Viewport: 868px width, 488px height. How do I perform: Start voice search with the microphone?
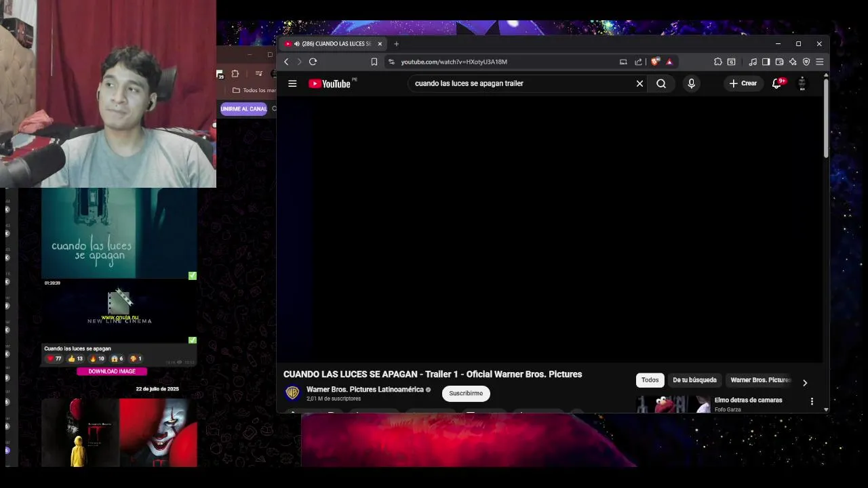click(691, 83)
